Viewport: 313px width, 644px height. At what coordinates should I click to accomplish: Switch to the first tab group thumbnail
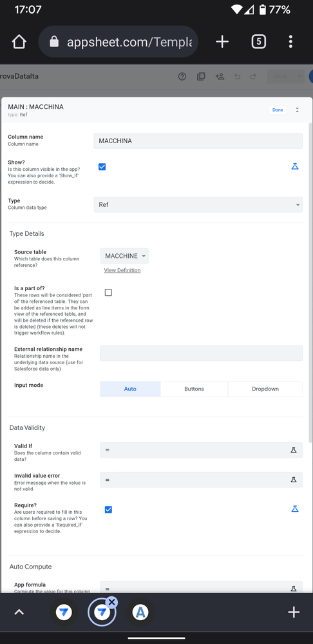pos(64,612)
